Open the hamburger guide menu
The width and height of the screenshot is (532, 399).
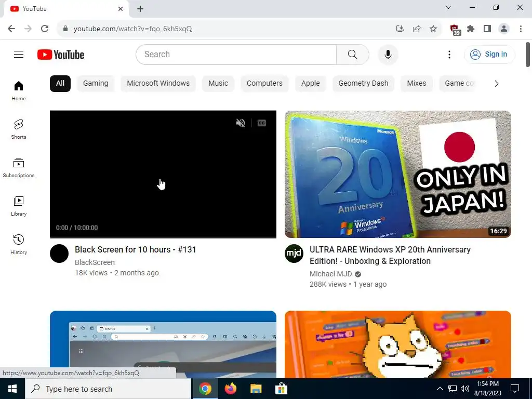click(19, 54)
